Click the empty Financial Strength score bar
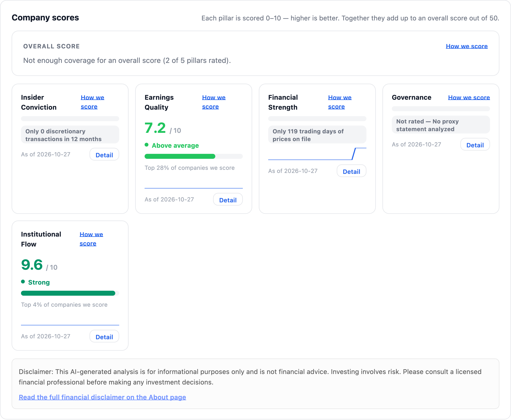This screenshot has height=420, width=511. [x=317, y=119]
